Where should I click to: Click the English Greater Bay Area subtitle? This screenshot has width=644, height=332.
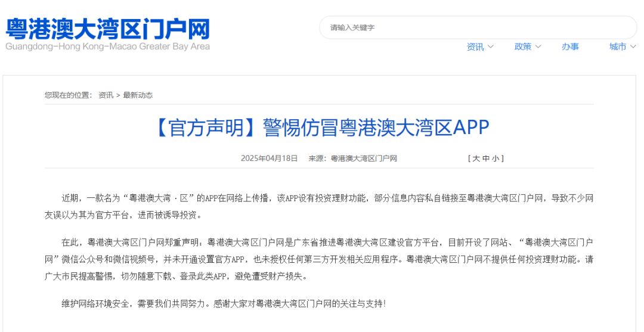(108, 46)
